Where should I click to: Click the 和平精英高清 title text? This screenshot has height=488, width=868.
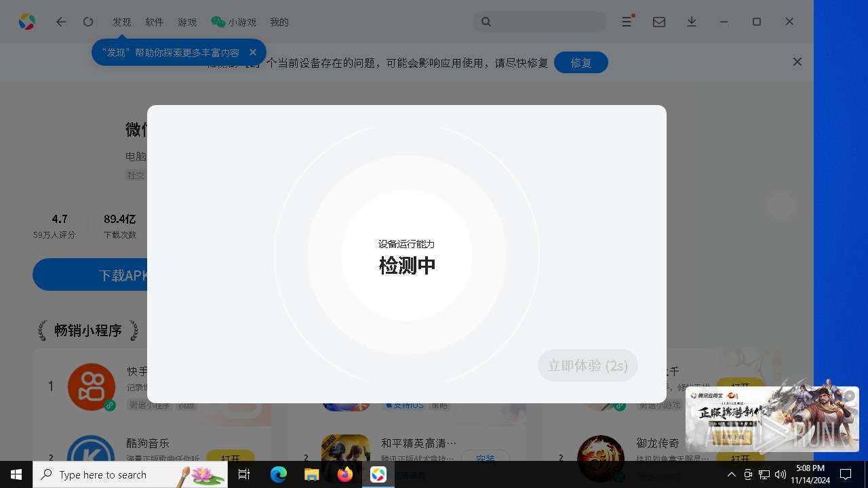[x=419, y=443]
